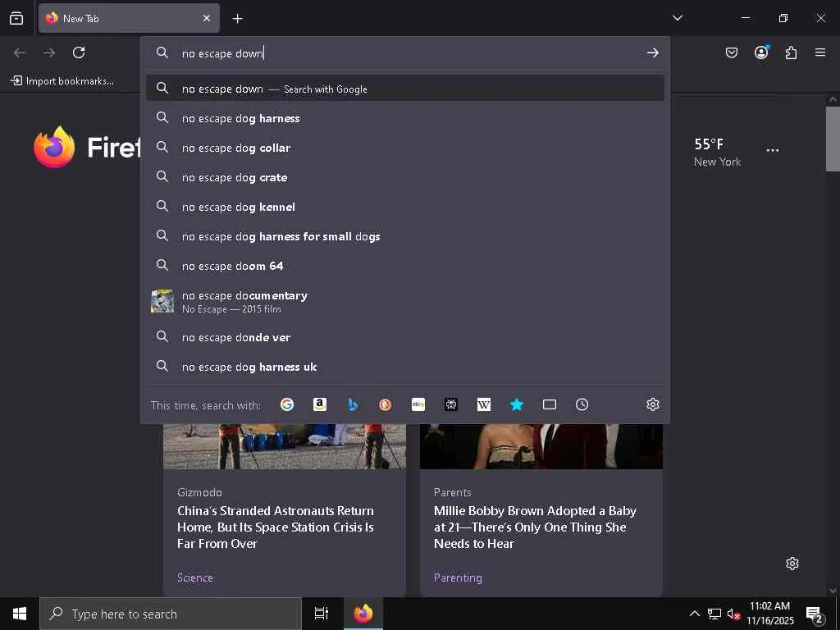Click the Science topic link
The width and height of the screenshot is (840, 630).
tap(195, 577)
